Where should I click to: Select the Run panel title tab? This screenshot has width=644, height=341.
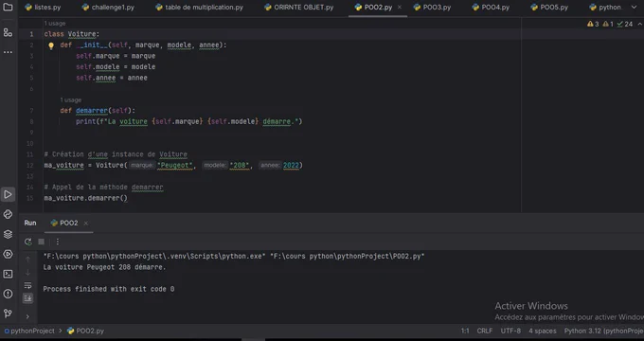click(x=30, y=224)
